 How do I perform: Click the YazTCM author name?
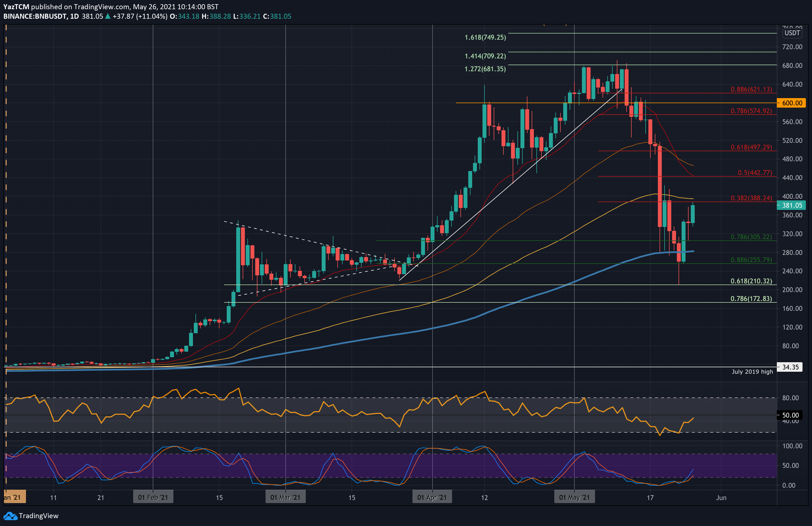[16, 7]
